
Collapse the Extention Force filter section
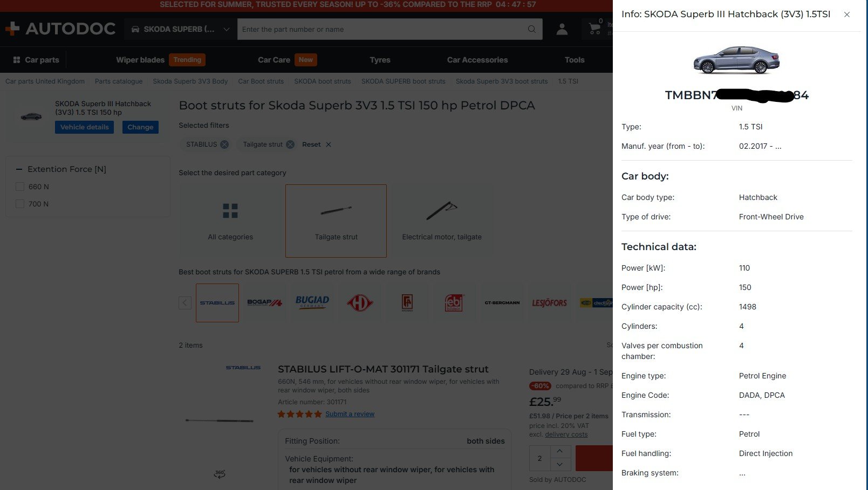coord(19,169)
